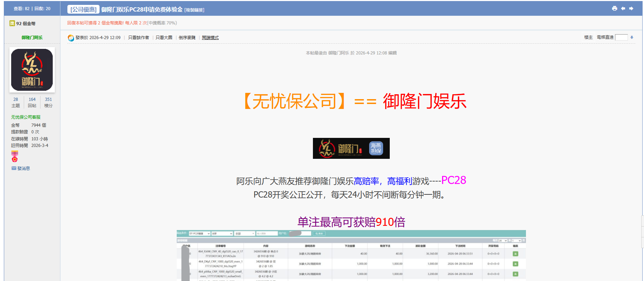Click the 電梯直達 label

click(605, 37)
